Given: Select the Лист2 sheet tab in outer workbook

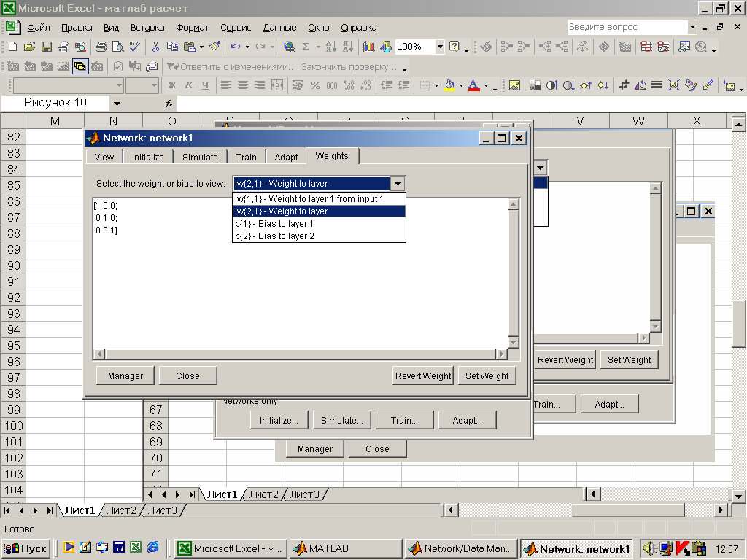Looking at the screenshot, I should pyautogui.click(x=121, y=510).
